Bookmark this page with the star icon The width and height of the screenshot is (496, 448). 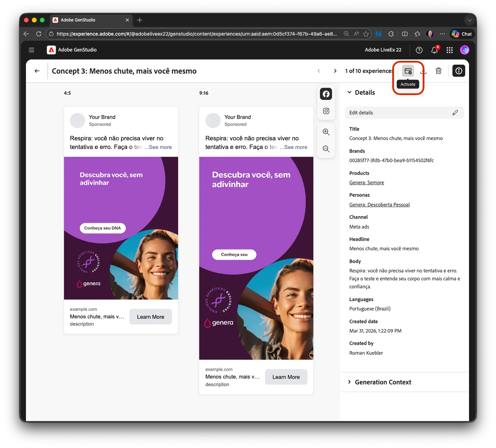(x=366, y=34)
